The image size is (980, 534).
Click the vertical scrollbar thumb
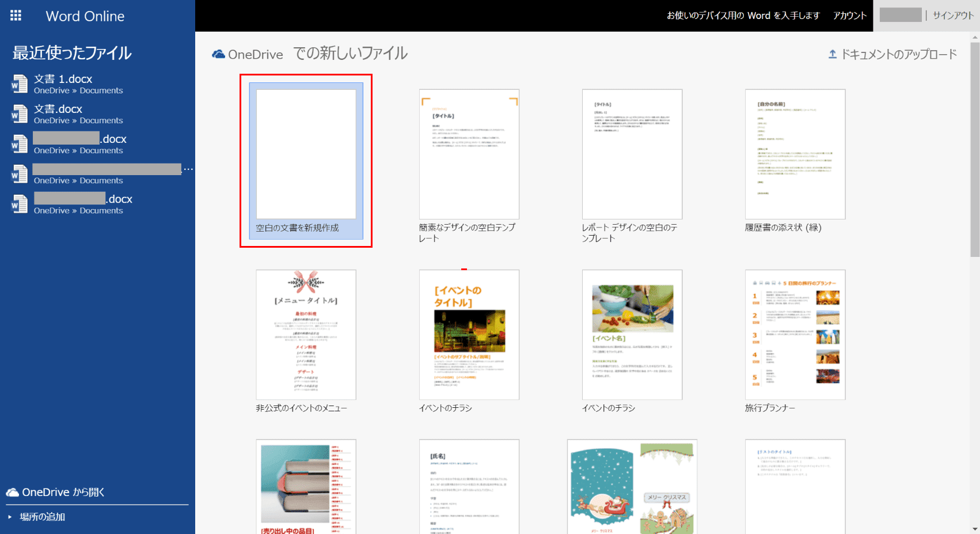click(975, 150)
